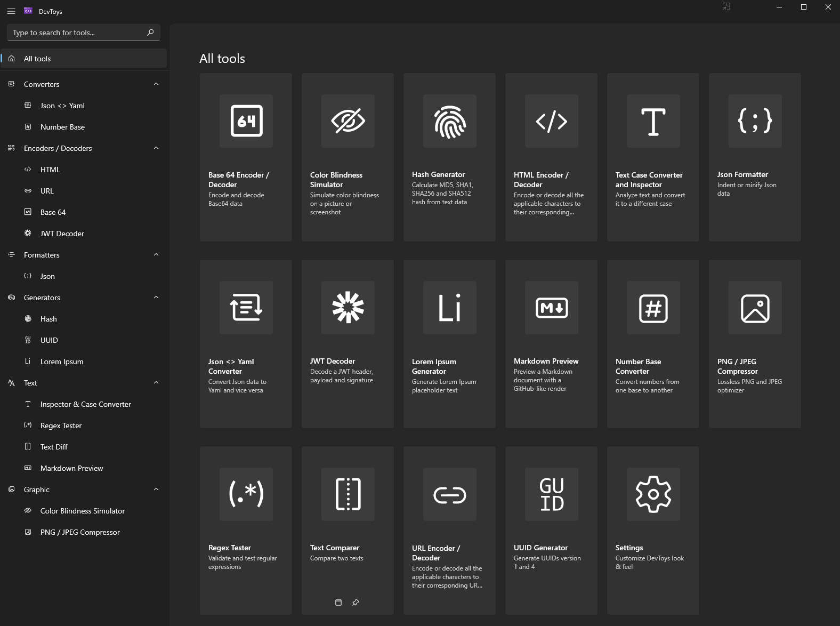Screen dimensions: 840x626
Task: Click the Converters group header
Action: (x=84, y=84)
